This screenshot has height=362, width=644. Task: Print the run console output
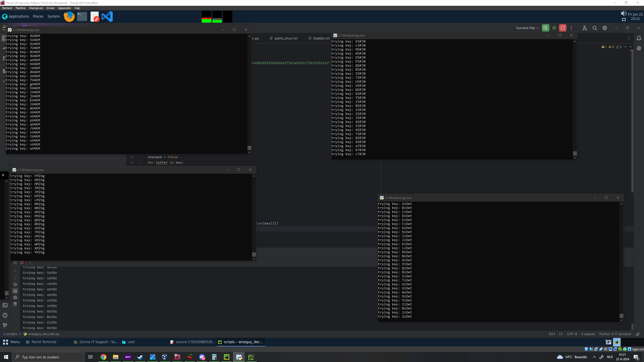pyautogui.click(x=15, y=297)
